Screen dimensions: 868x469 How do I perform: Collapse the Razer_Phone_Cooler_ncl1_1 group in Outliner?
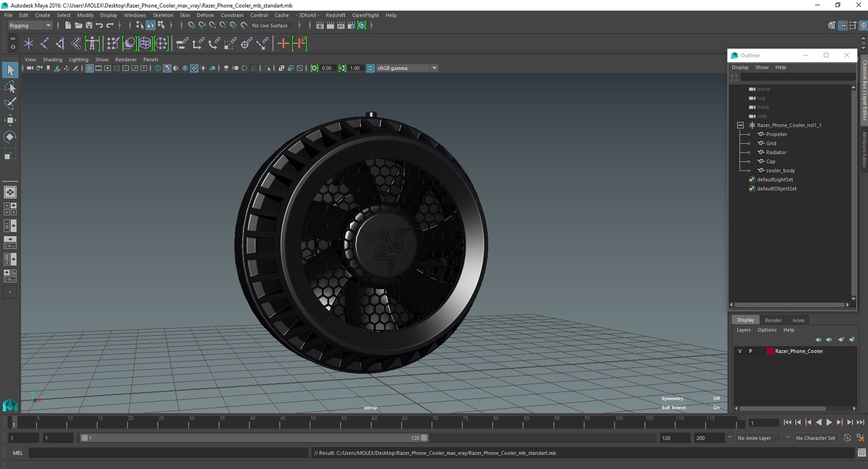[x=740, y=125]
